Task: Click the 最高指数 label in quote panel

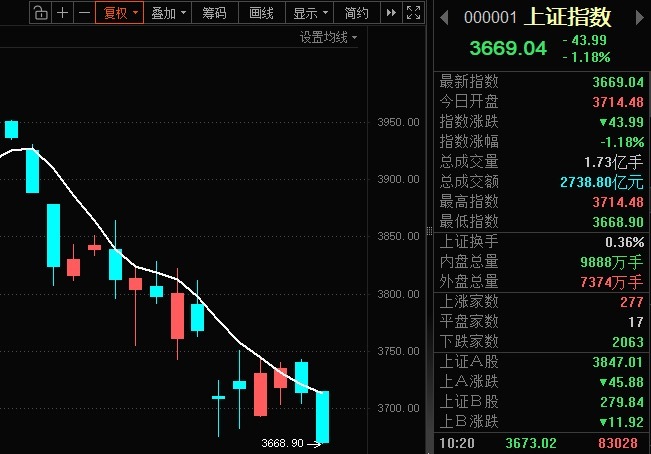Action: click(x=469, y=202)
